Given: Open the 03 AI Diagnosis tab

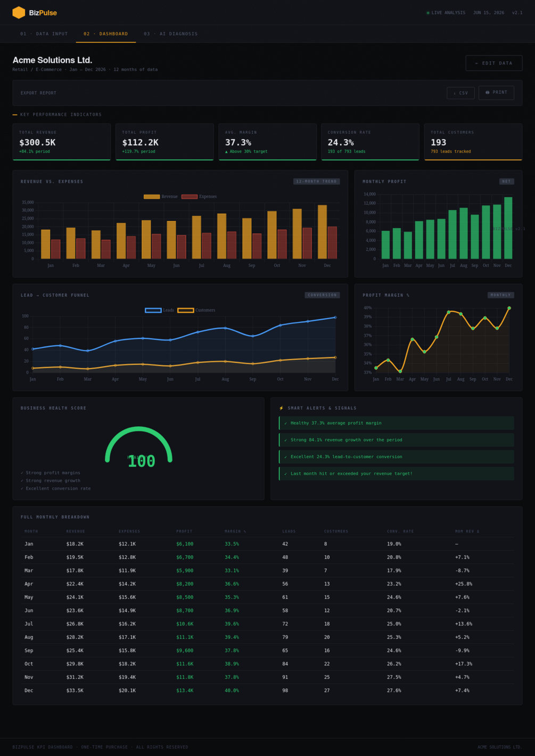Looking at the screenshot, I should coord(171,34).
